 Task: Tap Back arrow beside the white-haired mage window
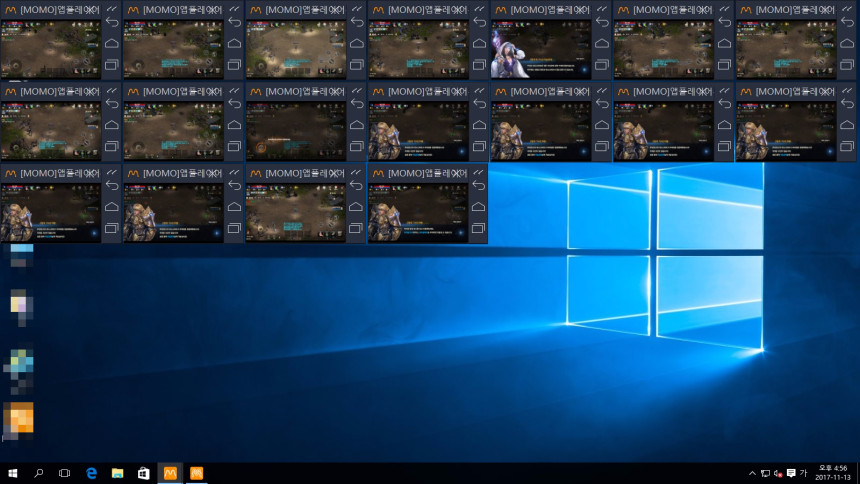click(602, 22)
